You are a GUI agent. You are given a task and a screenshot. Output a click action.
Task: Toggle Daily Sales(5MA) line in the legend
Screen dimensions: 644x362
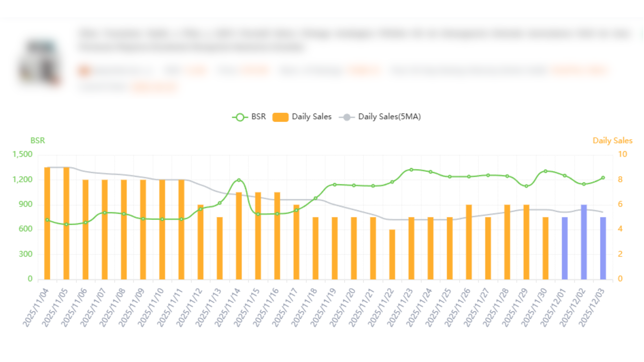pos(389,117)
